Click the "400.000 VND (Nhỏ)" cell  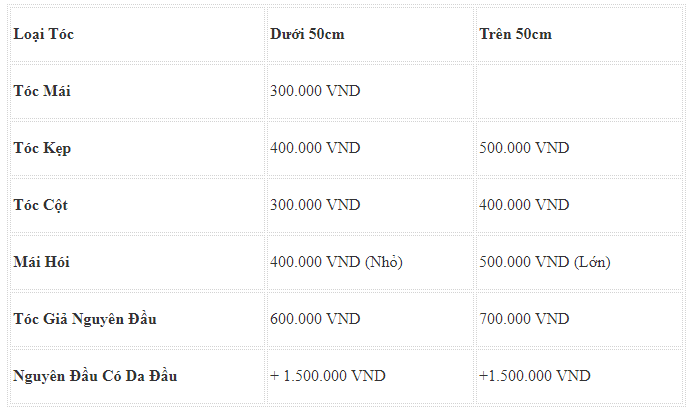click(x=335, y=262)
